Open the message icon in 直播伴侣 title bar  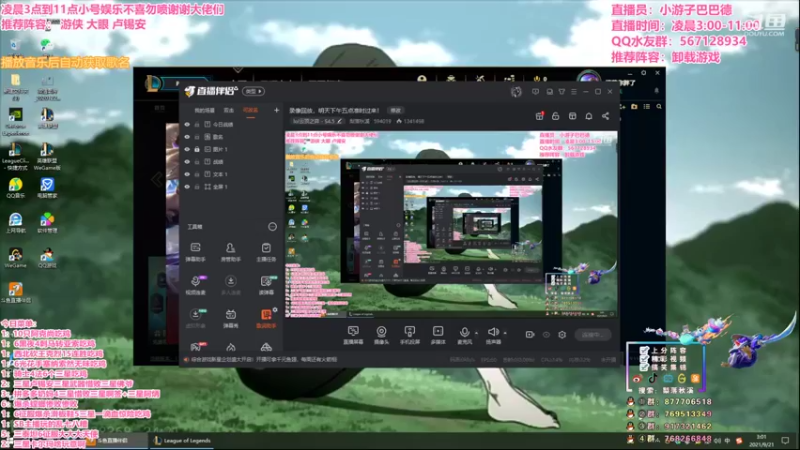535,92
